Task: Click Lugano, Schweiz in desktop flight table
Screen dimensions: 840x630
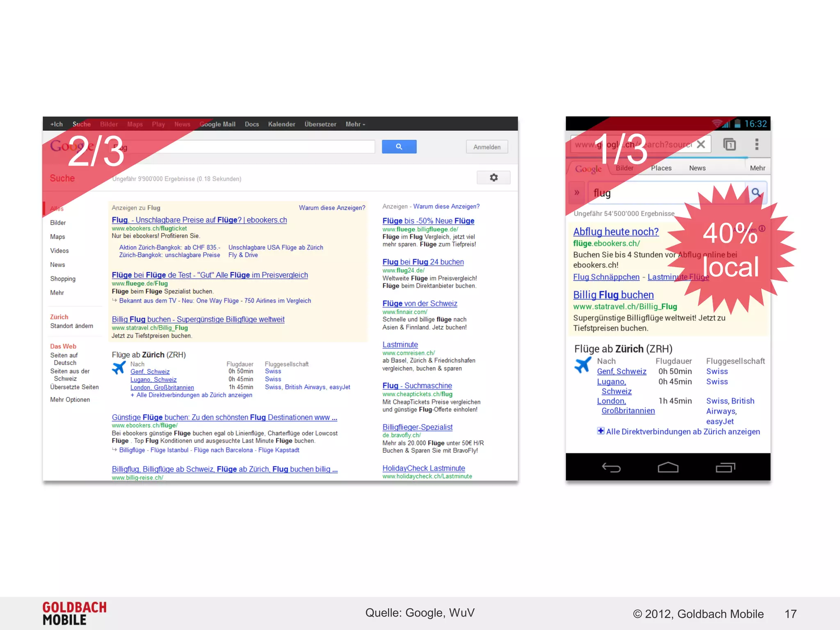Action: [x=153, y=379]
